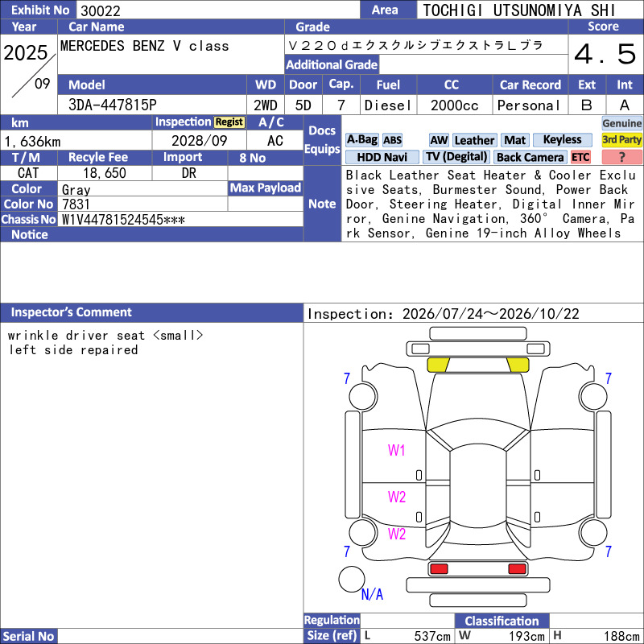Click the Personal car record value
The height and width of the screenshot is (644, 644).
coord(529,105)
